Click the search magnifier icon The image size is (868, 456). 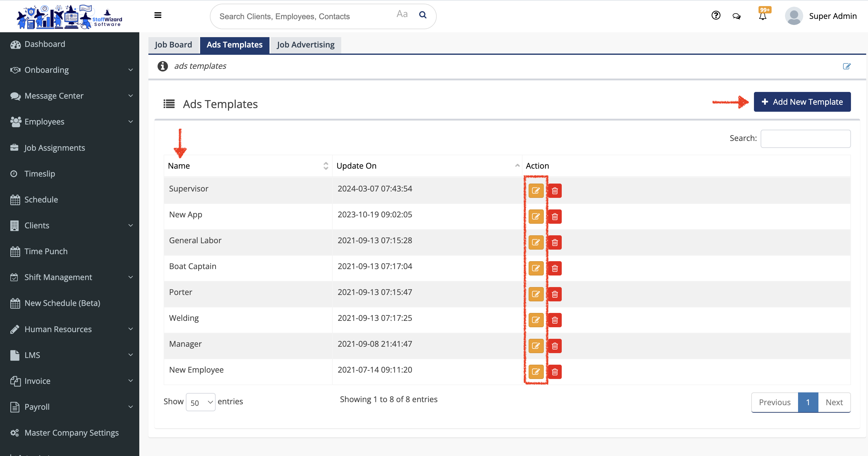click(x=422, y=15)
